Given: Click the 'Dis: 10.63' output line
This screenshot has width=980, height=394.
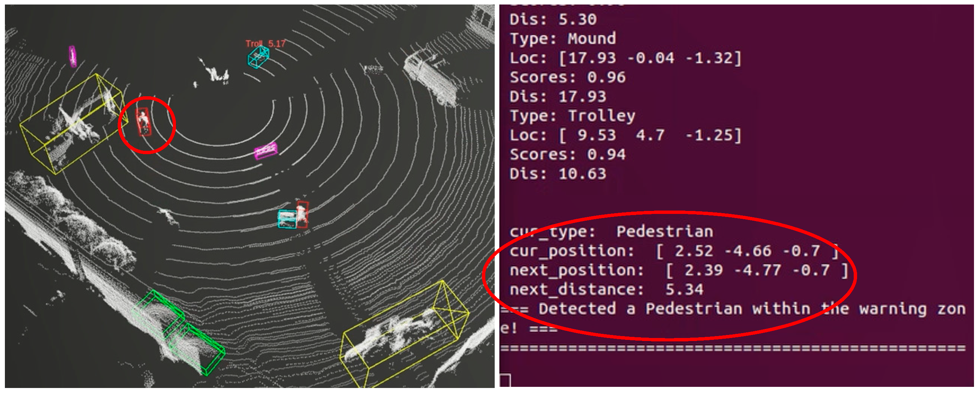Looking at the screenshot, I should (557, 174).
